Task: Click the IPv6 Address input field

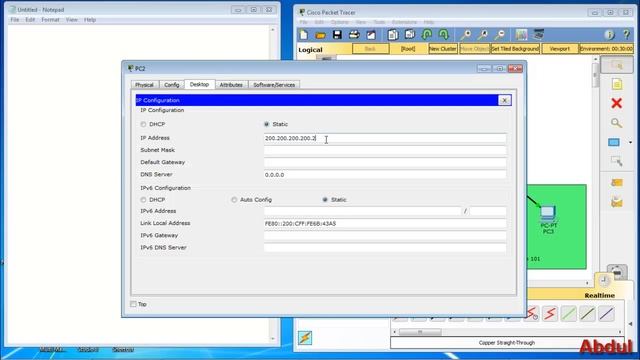Action: pyautogui.click(x=362, y=211)
